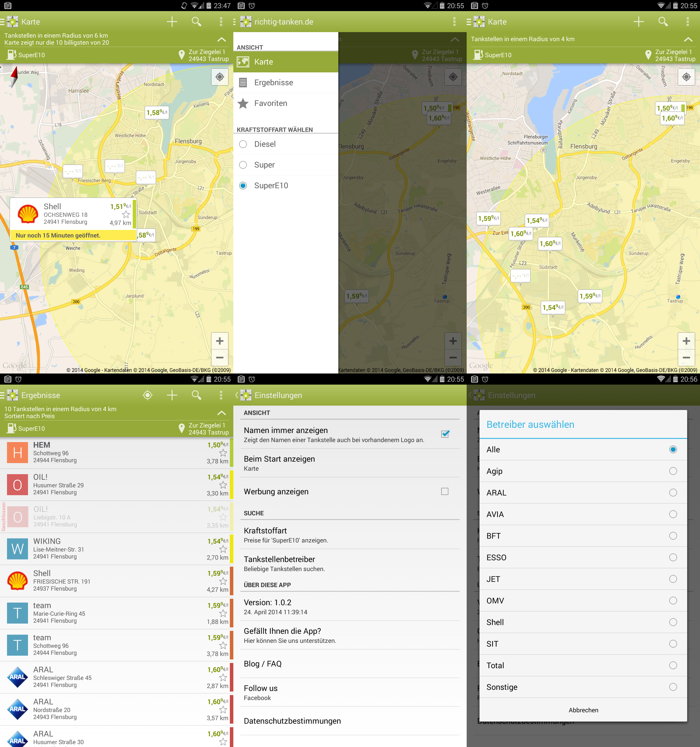
Task: Toggle Werbung anzeigen checkbox
Action: [445, 491]
